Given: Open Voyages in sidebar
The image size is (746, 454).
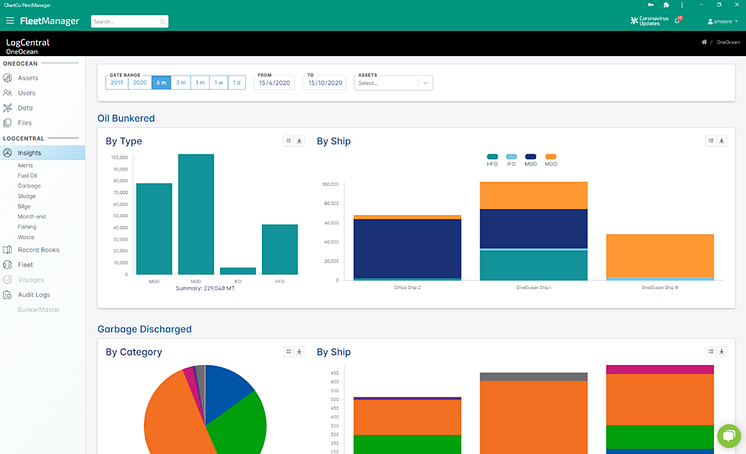Looking at the screenshot, I should coord(30,280).
